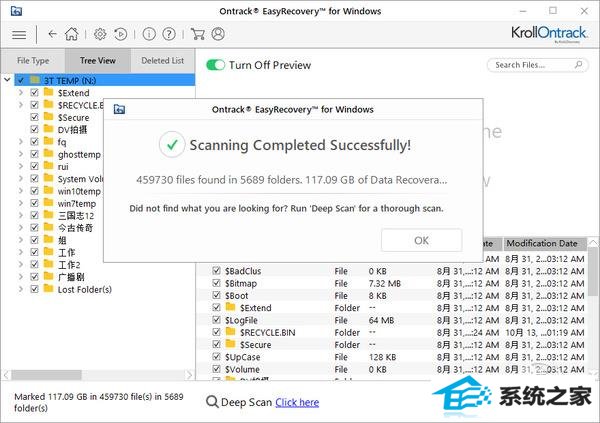The height and width of the screenshot is (423, 600).
Task: Uncheck the win7temp folder checkbox
Action: [x=34, y=203]
